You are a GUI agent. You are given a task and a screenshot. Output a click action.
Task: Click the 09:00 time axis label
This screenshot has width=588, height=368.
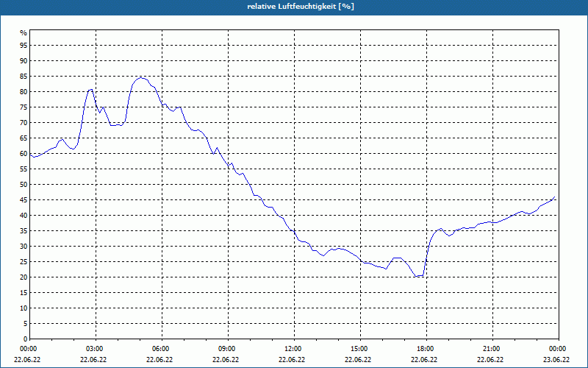[228, 349]
